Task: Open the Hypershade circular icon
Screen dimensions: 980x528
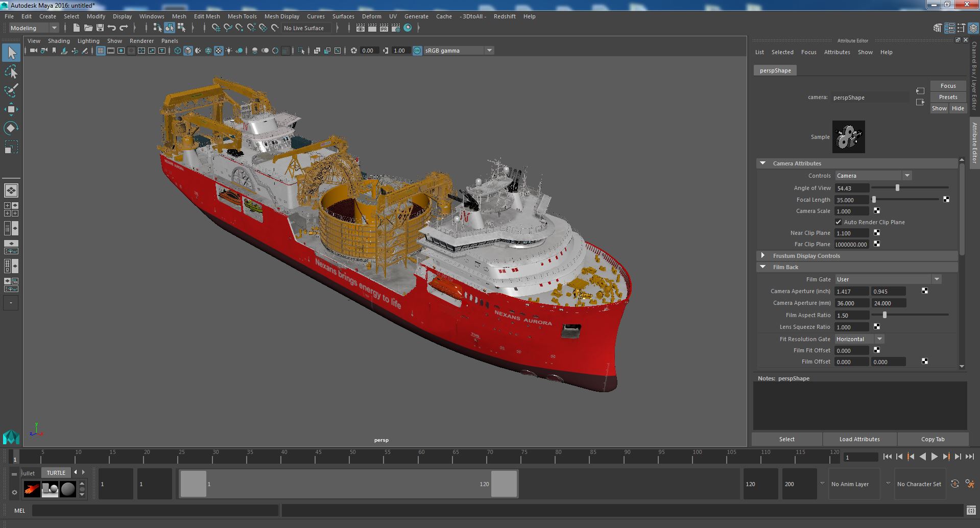Action: [x=408, y=28]
